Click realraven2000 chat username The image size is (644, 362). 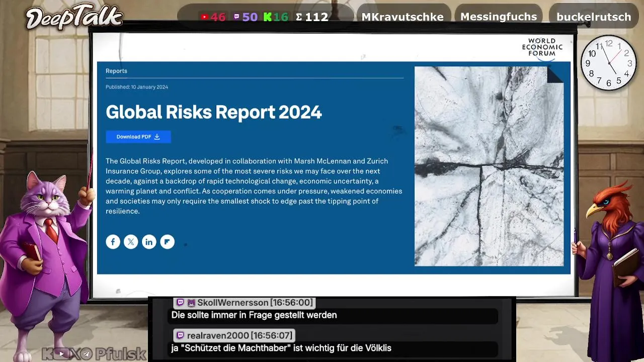point(218,335)
